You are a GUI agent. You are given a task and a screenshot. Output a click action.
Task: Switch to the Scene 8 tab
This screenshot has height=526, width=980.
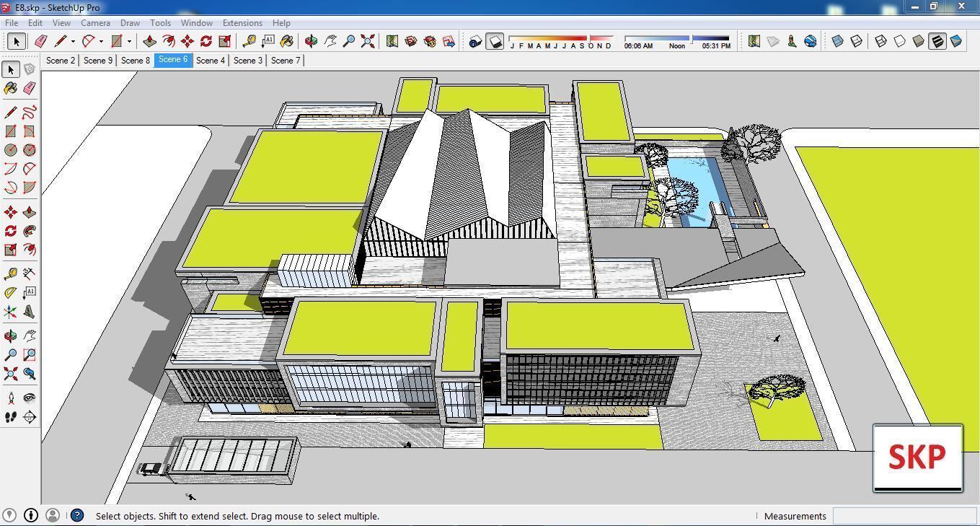[136, 60]
